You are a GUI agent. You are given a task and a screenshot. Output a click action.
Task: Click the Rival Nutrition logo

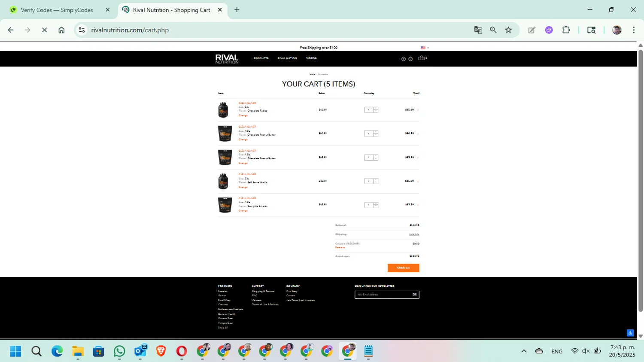227,59
